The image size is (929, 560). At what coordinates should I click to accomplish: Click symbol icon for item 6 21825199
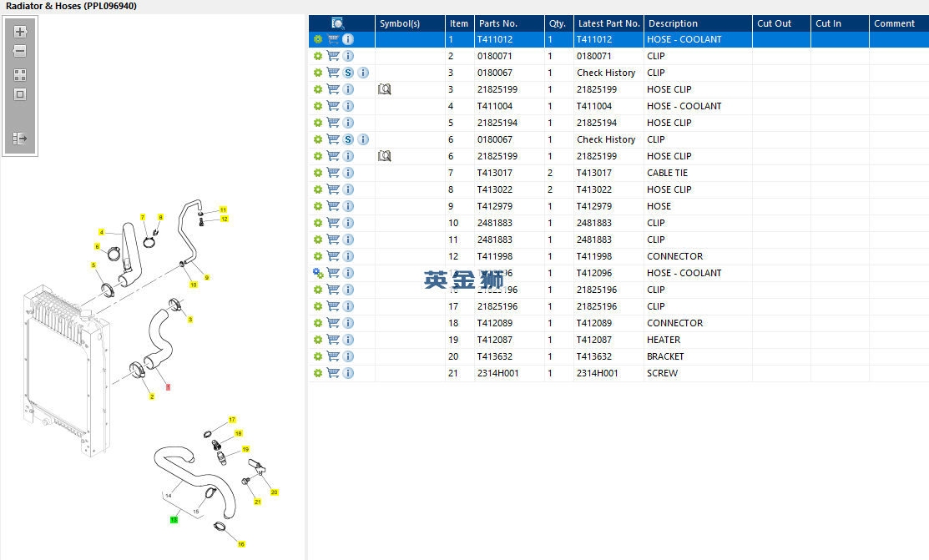[x=385, y=156]
